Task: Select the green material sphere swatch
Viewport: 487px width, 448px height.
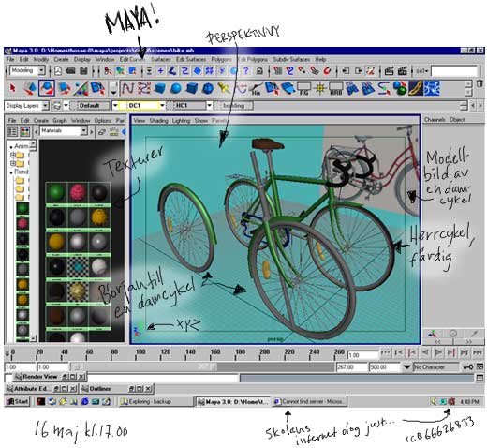Action: point(56,192)
